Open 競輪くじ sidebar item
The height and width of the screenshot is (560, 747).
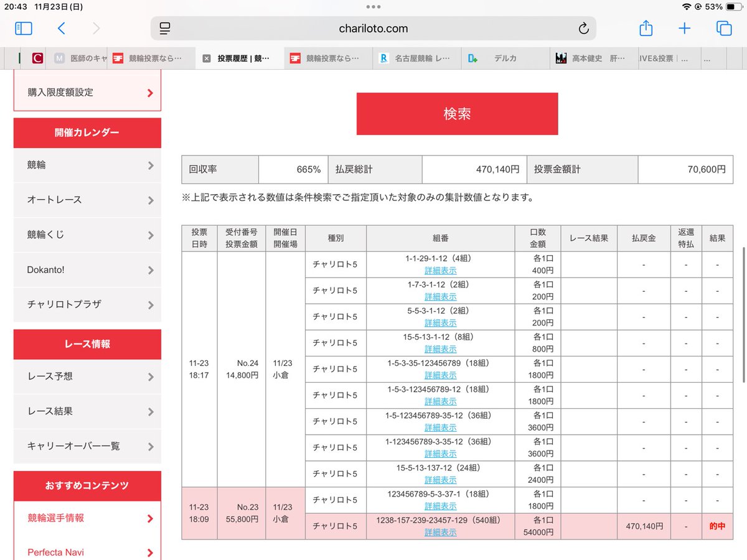click(87, 235)
